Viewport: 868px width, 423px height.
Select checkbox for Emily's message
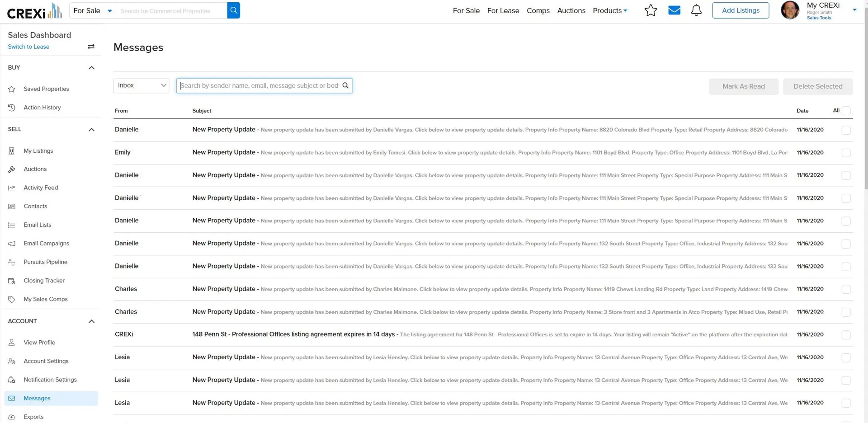[x=846, y=153]
